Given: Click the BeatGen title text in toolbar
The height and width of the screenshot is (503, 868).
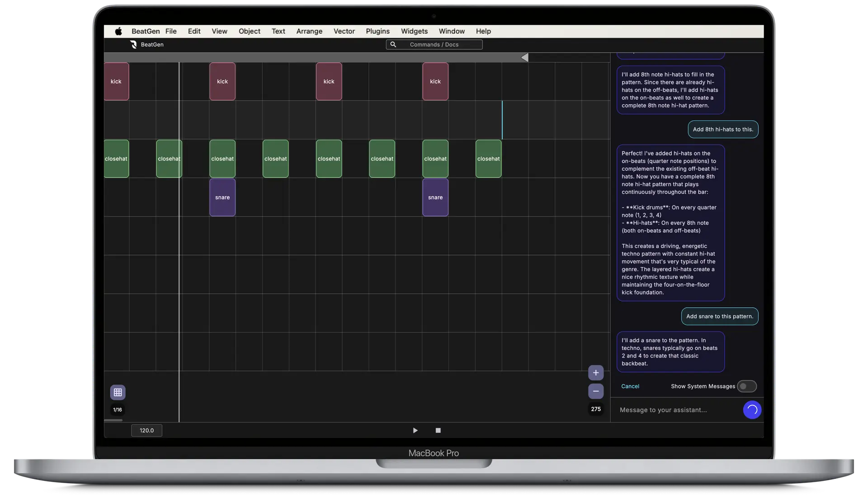Looking at the screenshot, I should 152,44.
